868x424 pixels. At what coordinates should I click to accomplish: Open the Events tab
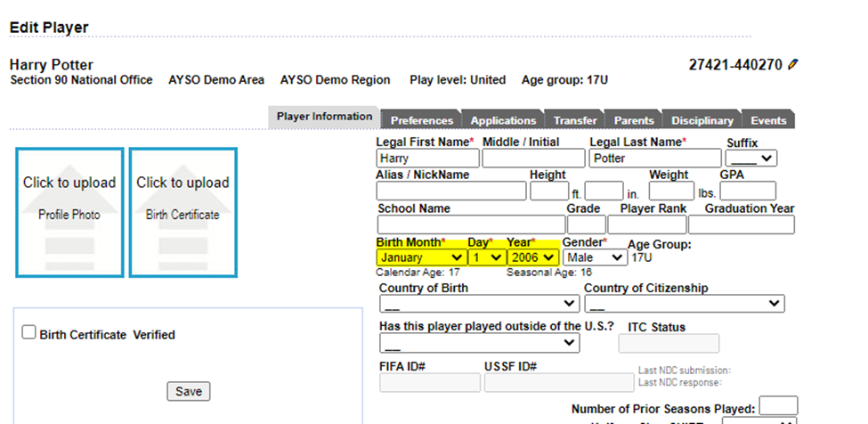(x=767, y=120)
